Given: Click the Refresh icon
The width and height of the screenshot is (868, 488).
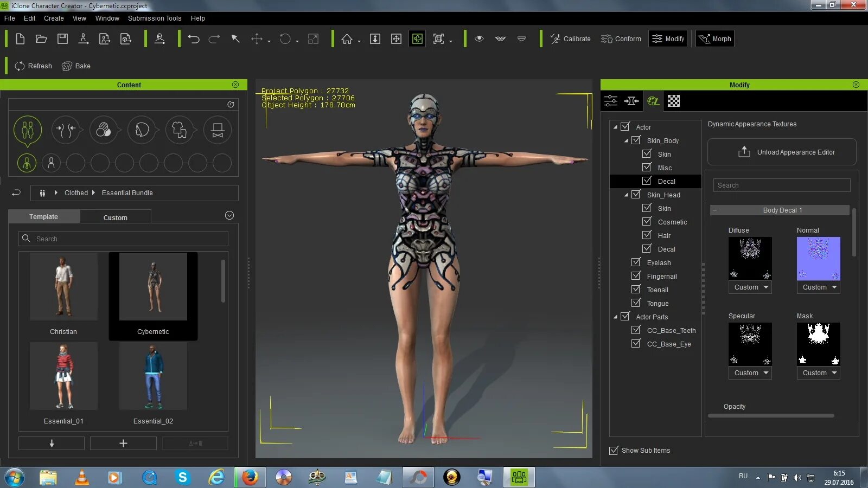Looking at the screenshot, I should tap(20, 66).
